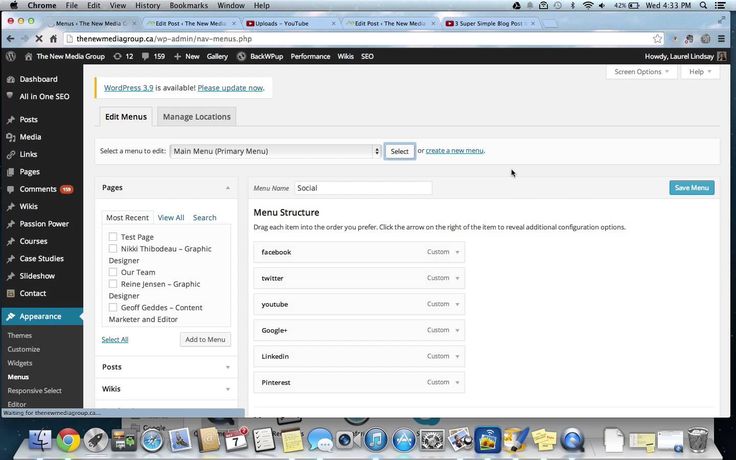Screen dimensions: 736x460
Task: Open Themes under Appearance
Action: point(20,335)
